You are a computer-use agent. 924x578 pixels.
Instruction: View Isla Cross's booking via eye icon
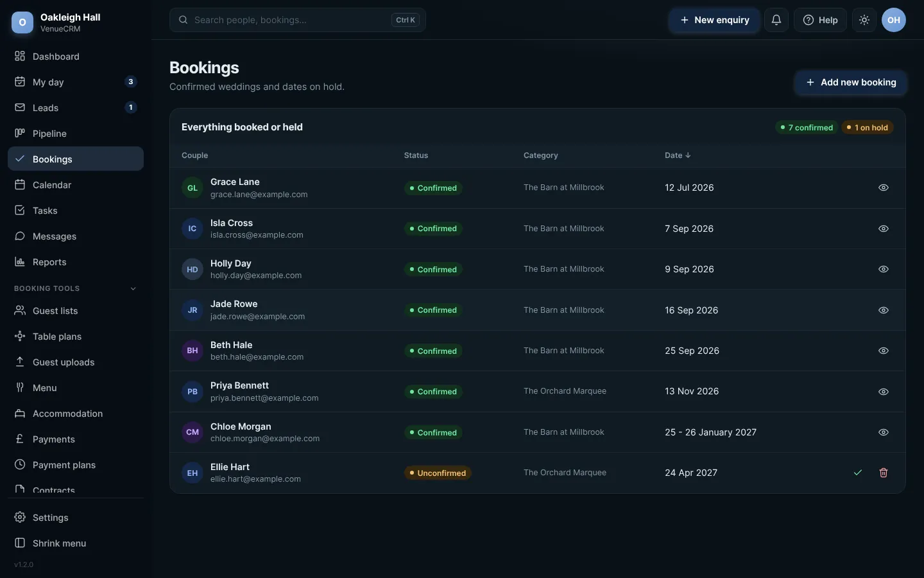(x=884, y=229)
